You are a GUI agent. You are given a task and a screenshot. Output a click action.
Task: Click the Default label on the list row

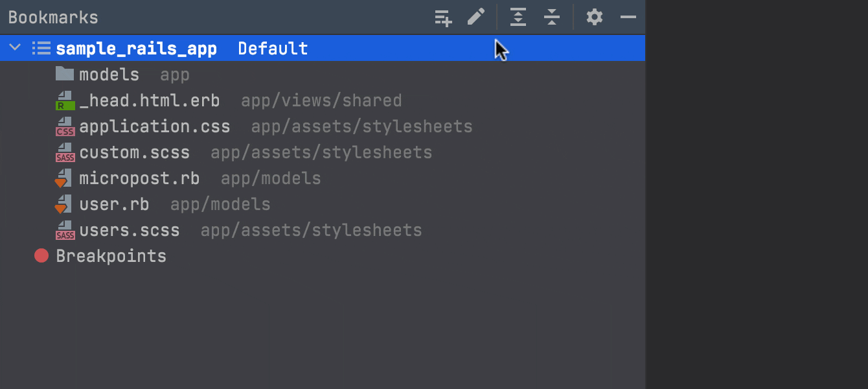click(273, 49)
